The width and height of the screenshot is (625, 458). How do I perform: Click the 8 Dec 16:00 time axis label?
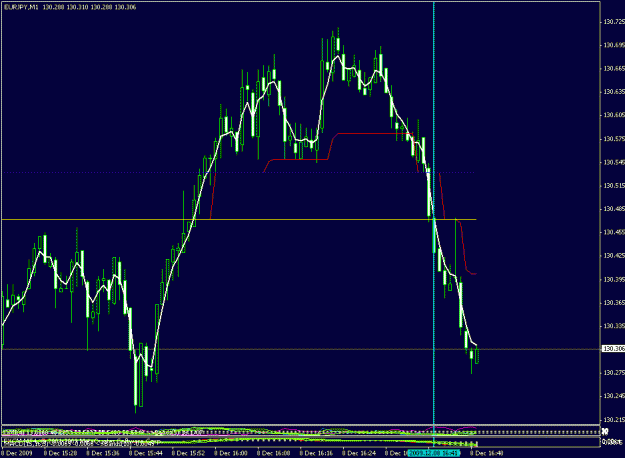[231, 453]
